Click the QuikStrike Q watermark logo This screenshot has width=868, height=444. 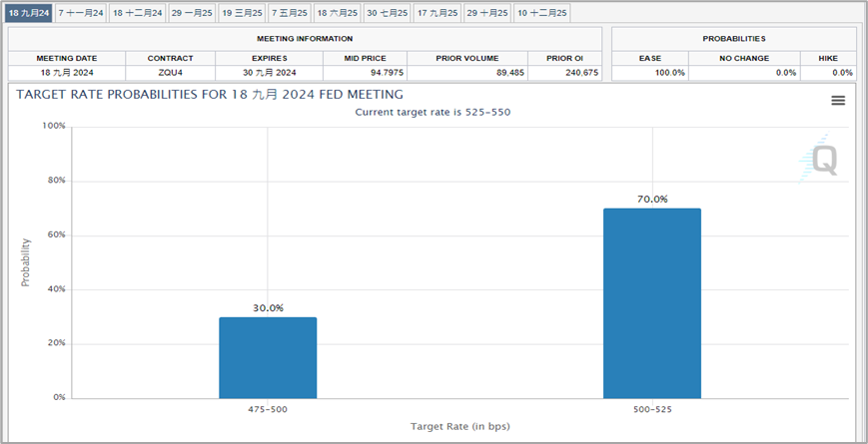point(819,159)
